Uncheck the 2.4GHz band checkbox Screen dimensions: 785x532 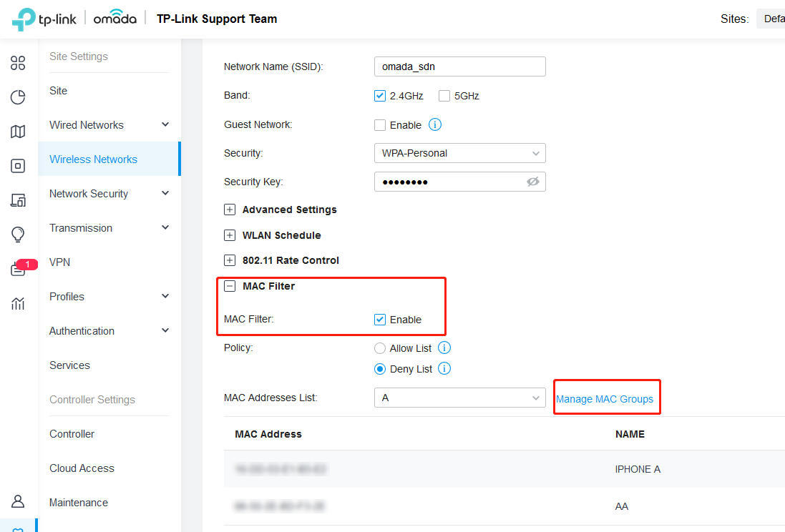[380, 96]
